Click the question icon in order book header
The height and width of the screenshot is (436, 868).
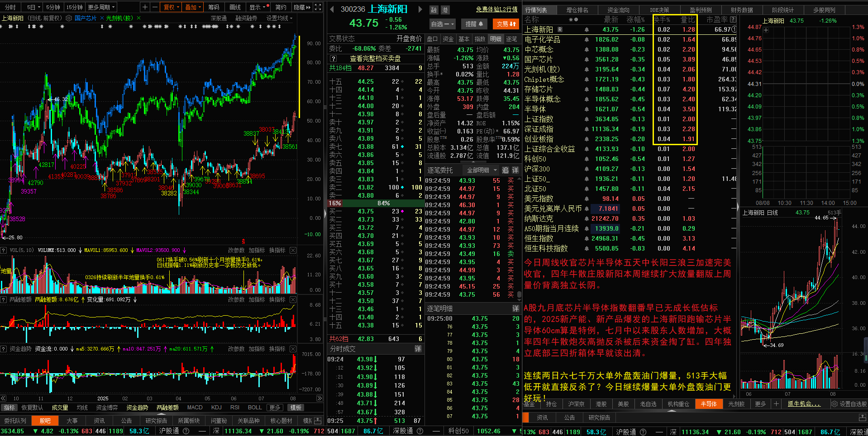click(334, 59)
